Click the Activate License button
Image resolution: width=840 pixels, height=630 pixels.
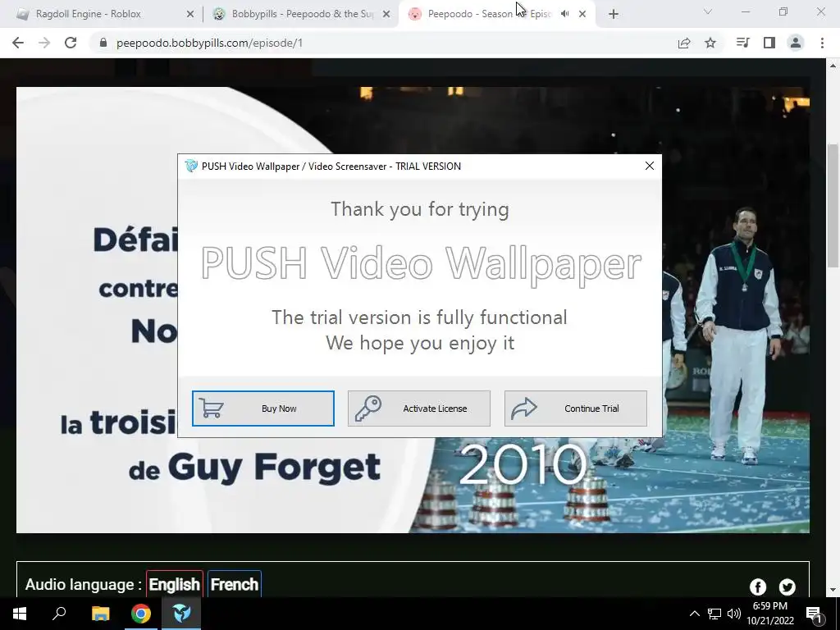[x=419, y=409]
